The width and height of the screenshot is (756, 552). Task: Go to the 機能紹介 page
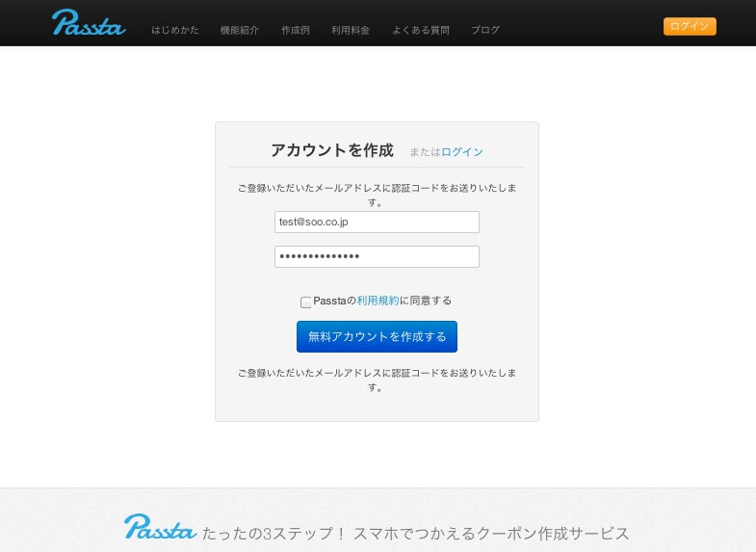click(x=239, y=30)
